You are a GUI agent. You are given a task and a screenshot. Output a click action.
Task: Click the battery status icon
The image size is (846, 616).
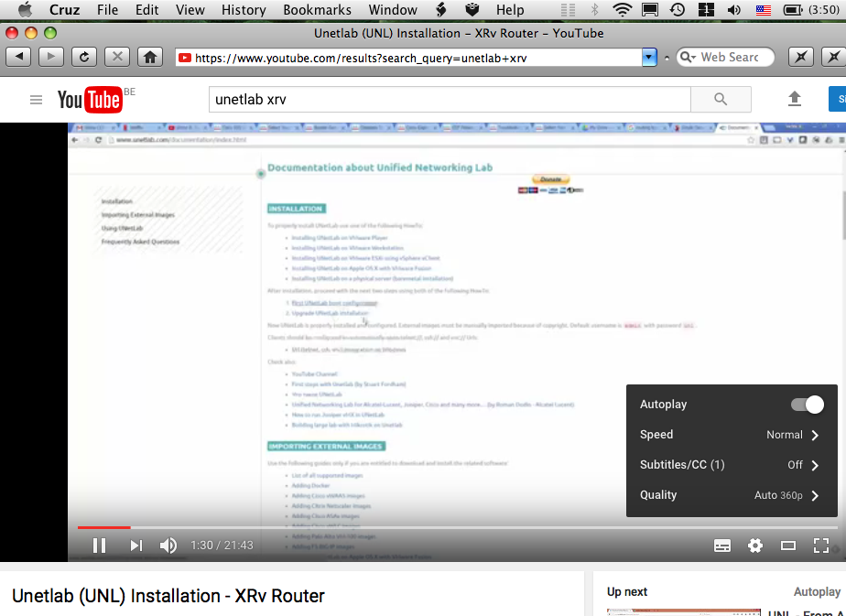tap(793, 10)
